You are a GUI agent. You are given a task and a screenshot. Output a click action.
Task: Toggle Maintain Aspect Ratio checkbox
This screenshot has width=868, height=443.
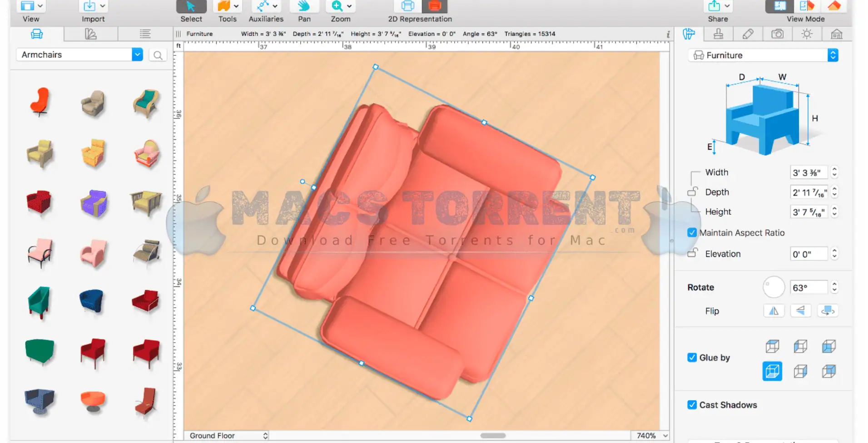[x=692, y=232]
